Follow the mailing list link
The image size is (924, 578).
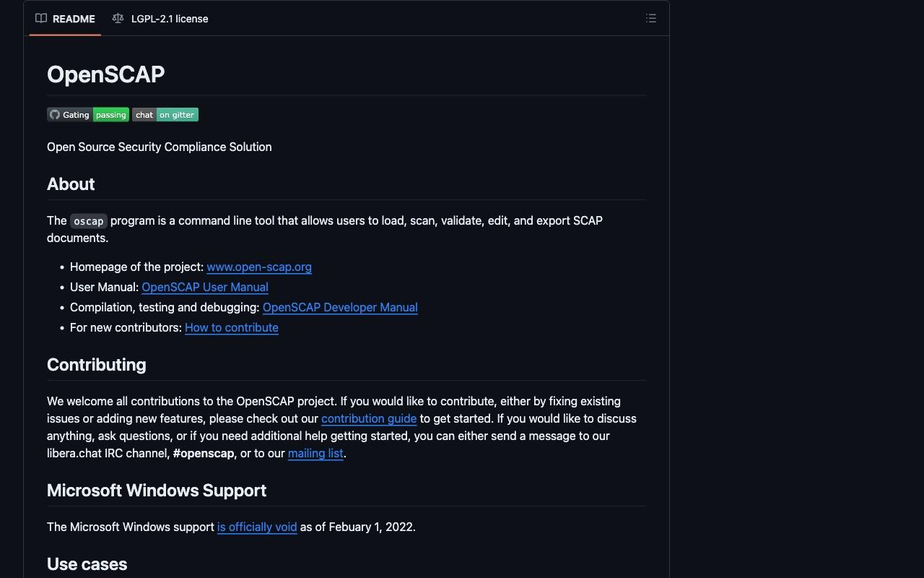315,453
